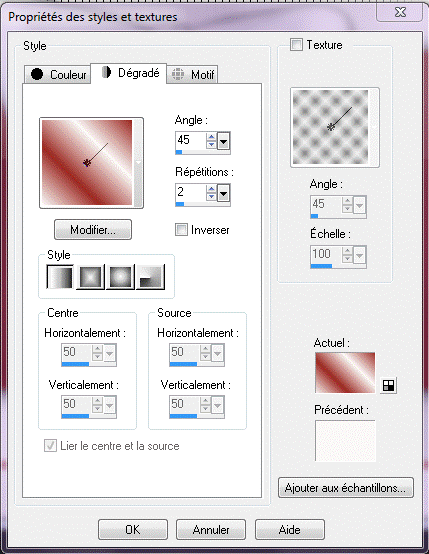The image size is (429, 554).
Task: Select the sunburst gradient style icon
Action: pos(121,277)
